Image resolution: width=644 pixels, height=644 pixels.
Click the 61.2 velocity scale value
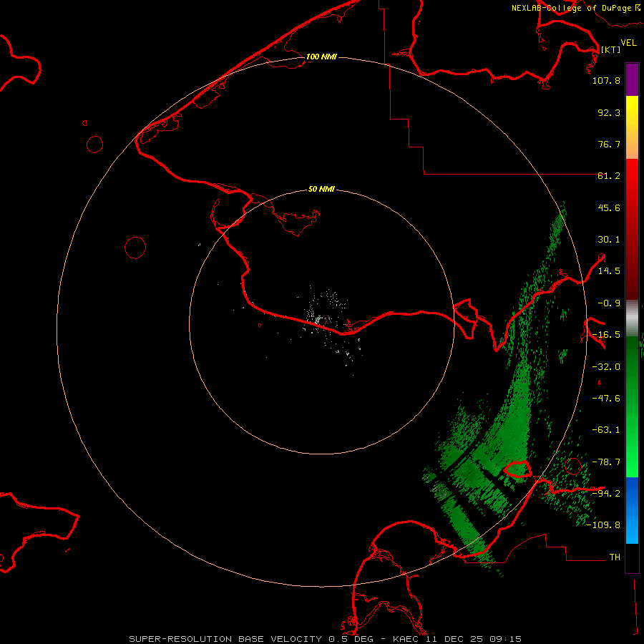tap(609, 176)
